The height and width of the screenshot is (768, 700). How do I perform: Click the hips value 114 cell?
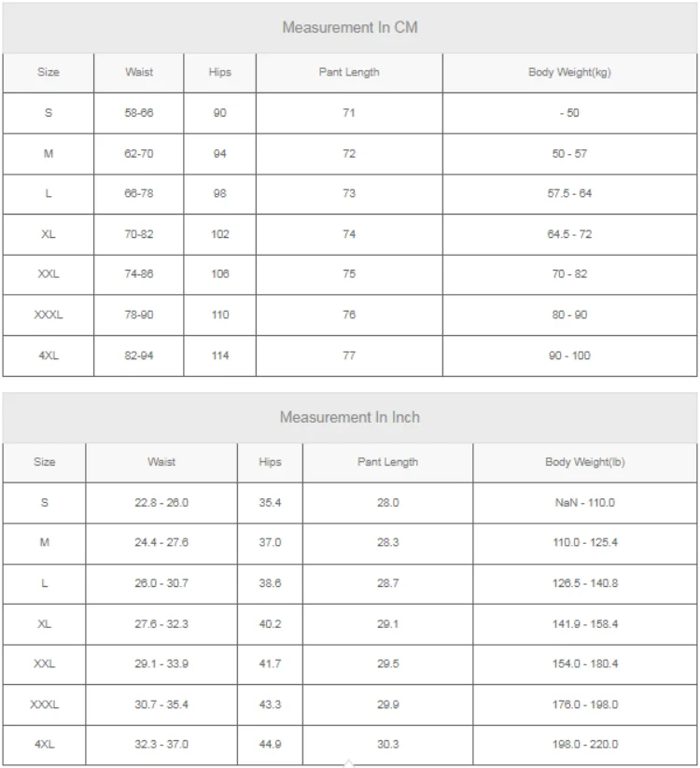tap(220, 356)
